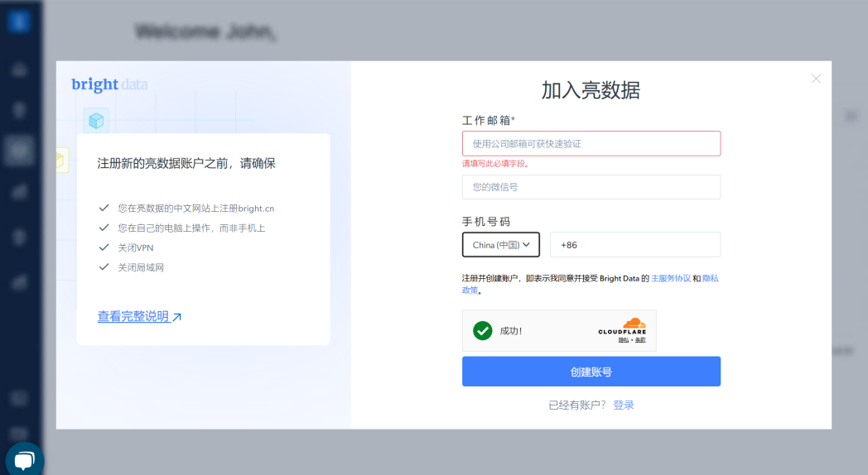Image resolution: width=868 pixels, height=475 pixels.
Task: Click the green success checkmark in captcha
Action: click(483, 331)
